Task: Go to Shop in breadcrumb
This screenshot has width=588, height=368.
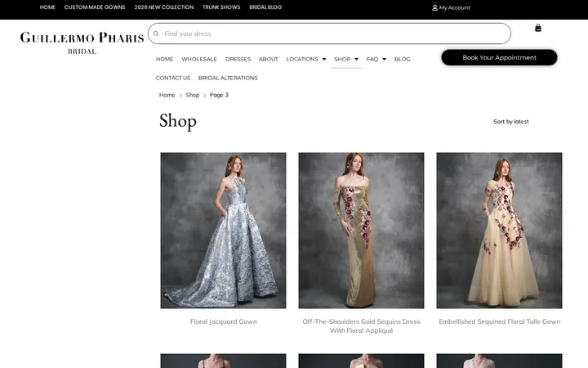Action: 193,95
